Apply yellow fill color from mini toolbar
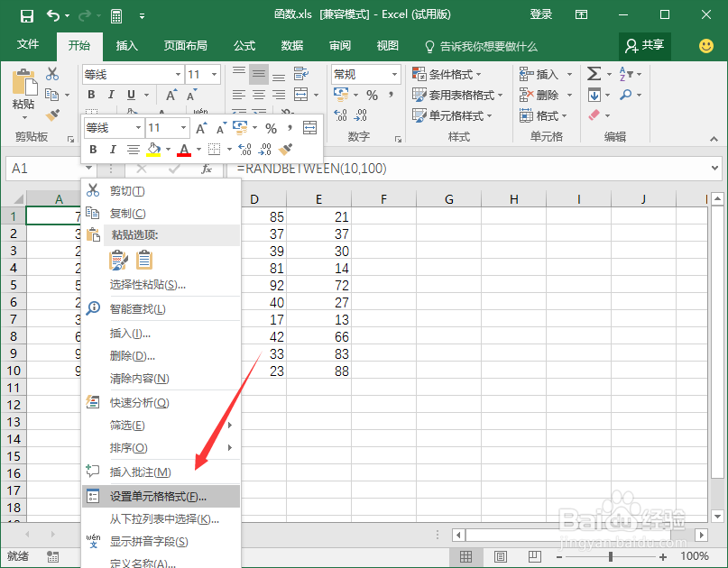 153,150
